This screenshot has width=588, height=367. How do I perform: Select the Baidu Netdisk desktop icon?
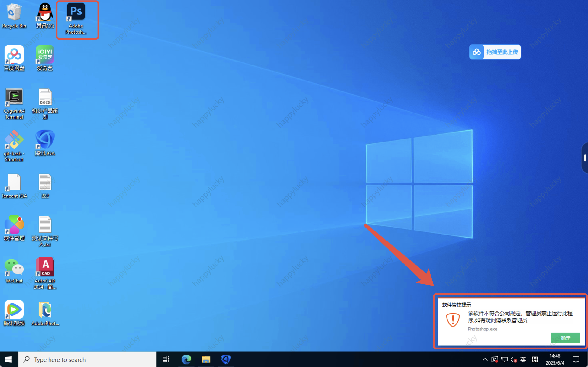[x=14, y=55]
